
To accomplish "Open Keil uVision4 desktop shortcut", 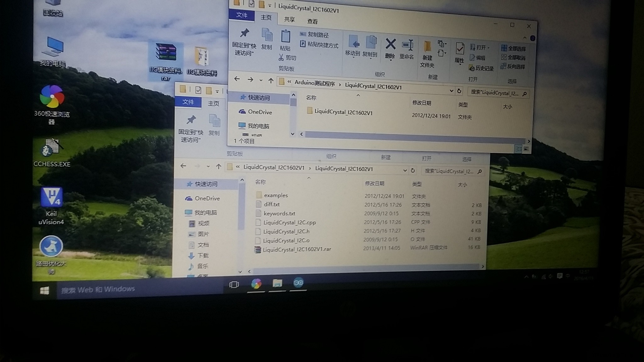I will (52, 198).
